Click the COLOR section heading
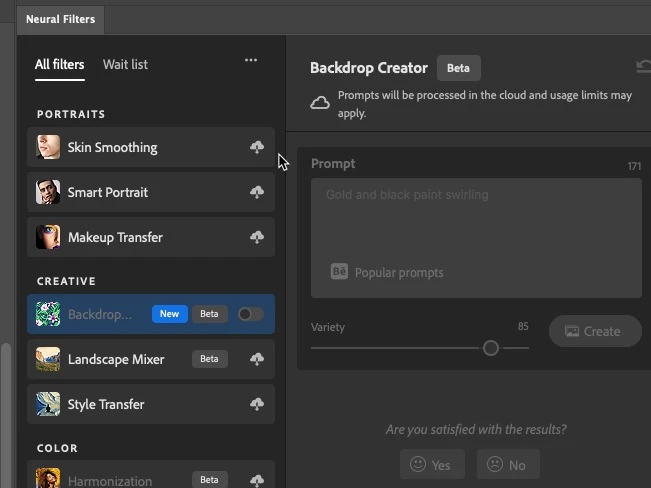Image resolution: width=651 pixels, height=488 pixels. (x=57, y=448)
